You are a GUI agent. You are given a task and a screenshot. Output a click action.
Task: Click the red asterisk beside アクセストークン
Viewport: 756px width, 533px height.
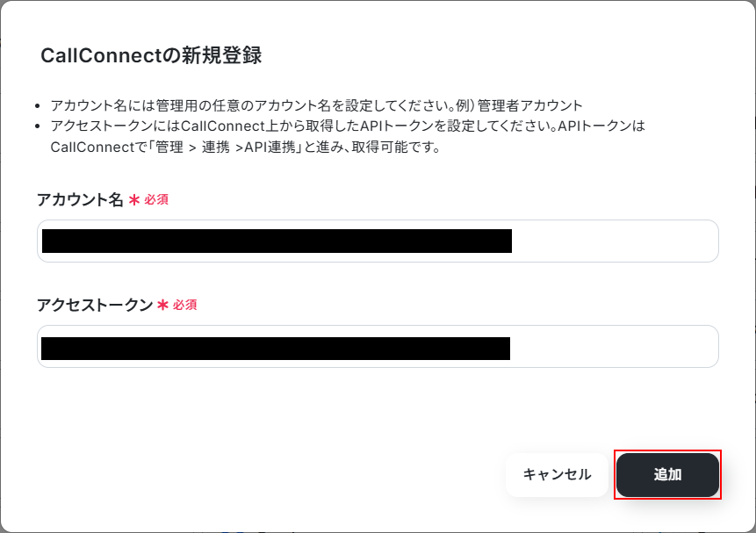163,305
